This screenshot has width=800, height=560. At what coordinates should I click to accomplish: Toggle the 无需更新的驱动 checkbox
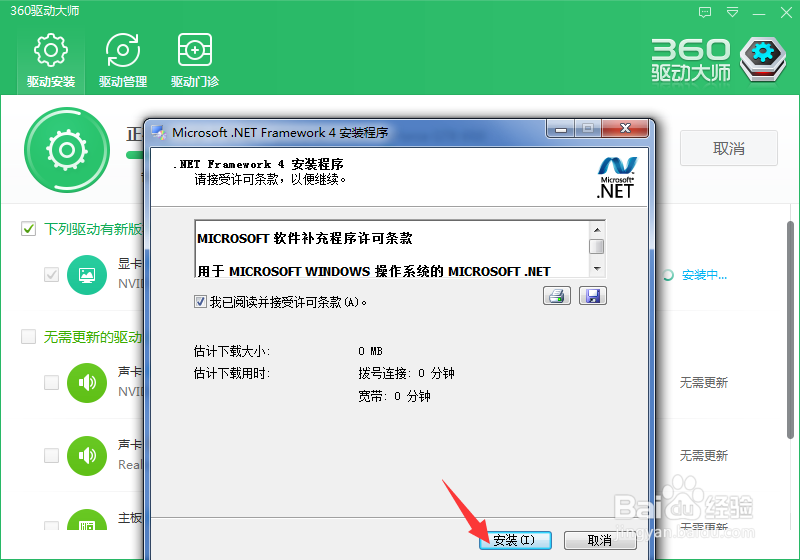29,337
